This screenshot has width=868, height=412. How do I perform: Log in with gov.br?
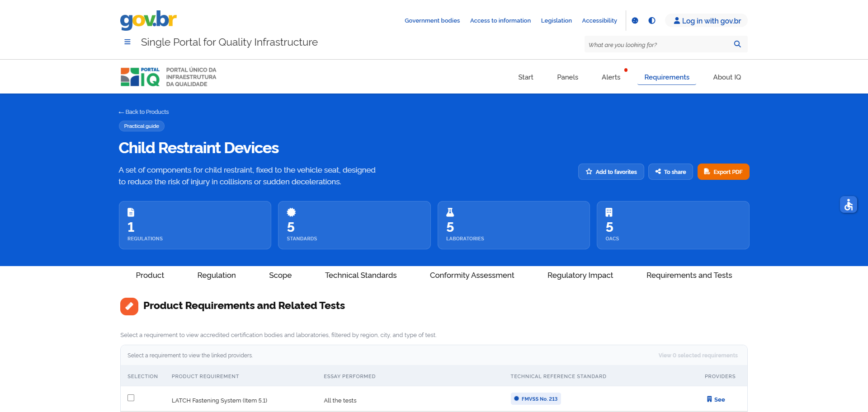(x=707, y=21)
